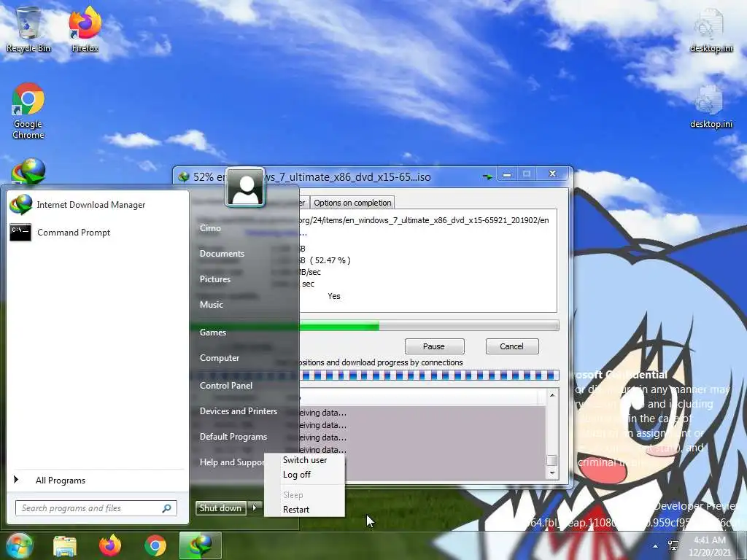Open Windows Explorer from the taskbar
747x560 pixels.
point(65,545)
